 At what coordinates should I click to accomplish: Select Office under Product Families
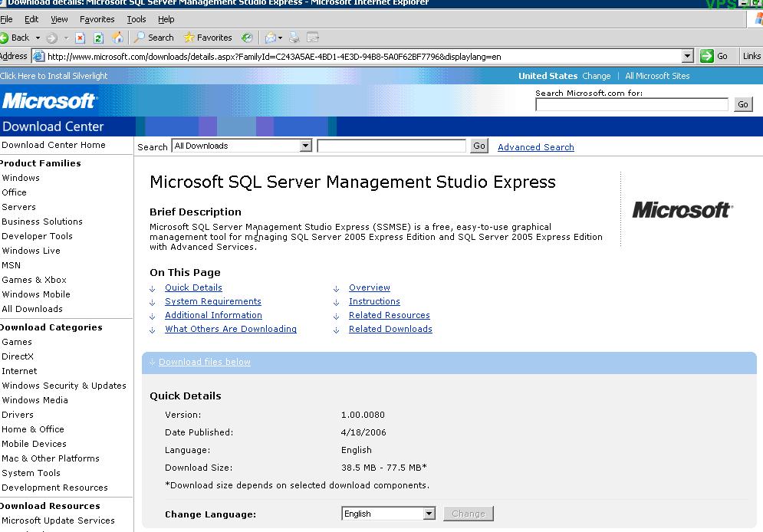tap(14, 192)
